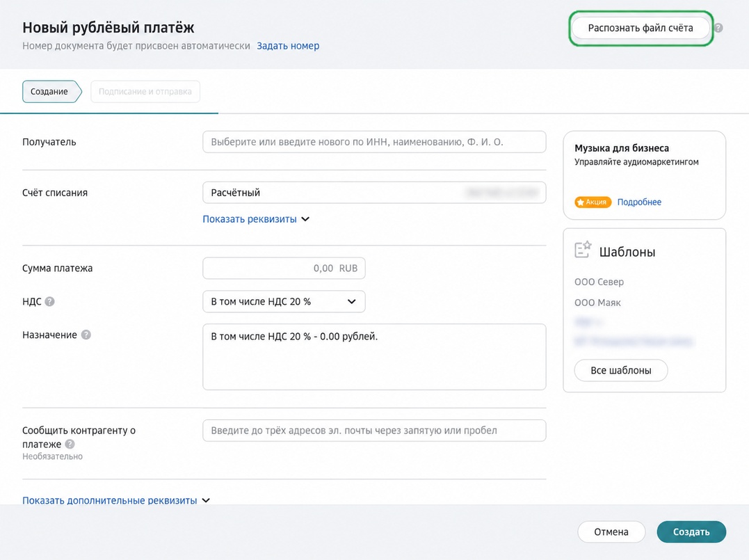Image resolution: width=749 pixels, height=560 pixels.
Task: Open the help icon next to Назначение
Action: point(86,335)
